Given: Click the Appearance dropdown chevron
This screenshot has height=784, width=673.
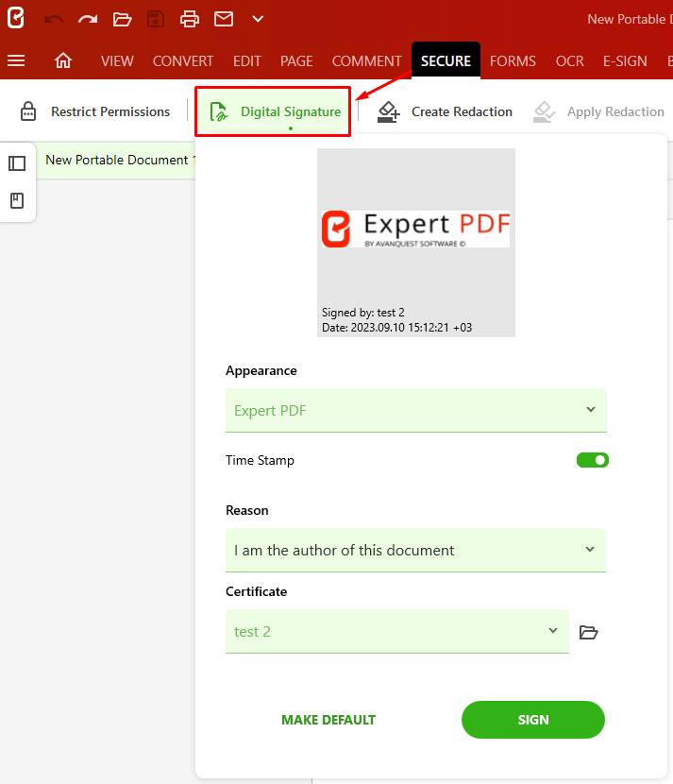Looking at the screenshot, I should 591,410.
